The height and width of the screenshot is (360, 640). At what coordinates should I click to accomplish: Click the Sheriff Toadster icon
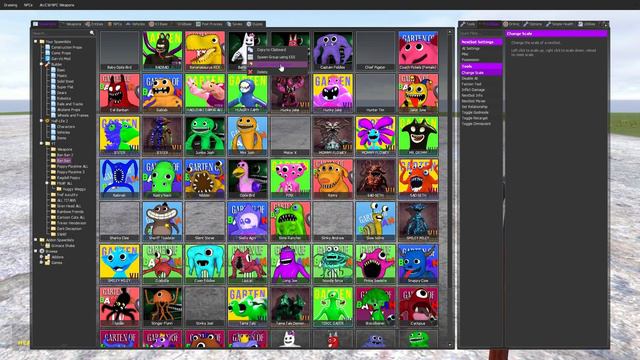click(x=162, y=221)
